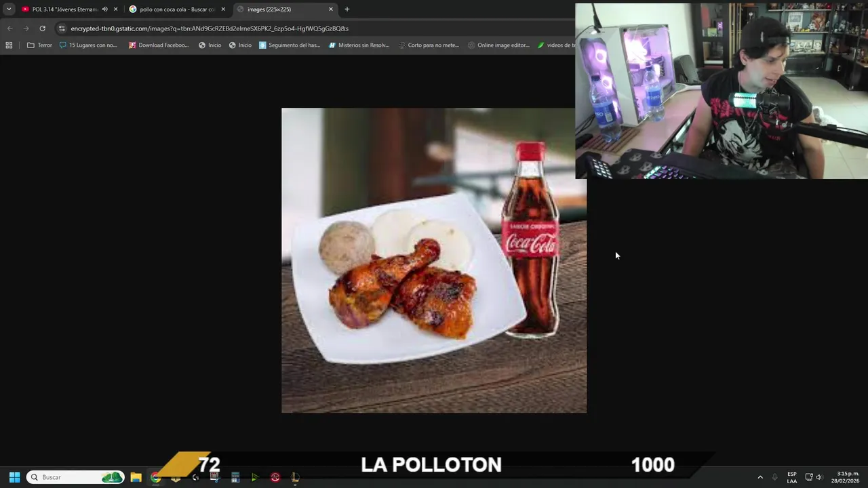Open the Snipping Tool taskbar icon
The image size is (868, 488).
pyautogui.click(x=215, y=477)
